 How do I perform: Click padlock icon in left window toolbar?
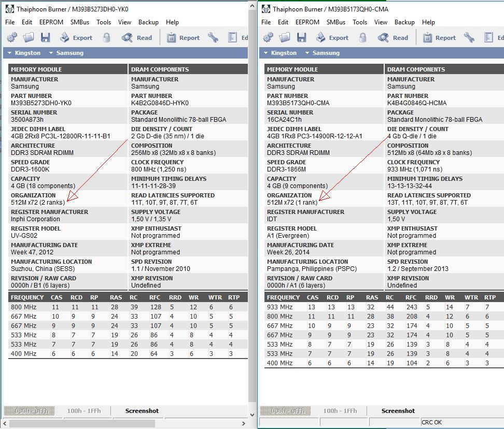[x=107, y=38]
